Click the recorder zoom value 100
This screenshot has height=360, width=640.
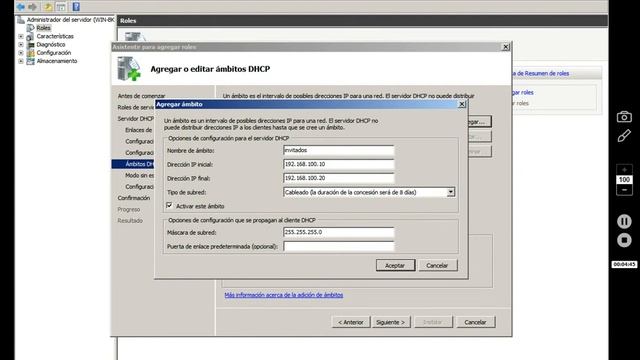coord(624,180)
